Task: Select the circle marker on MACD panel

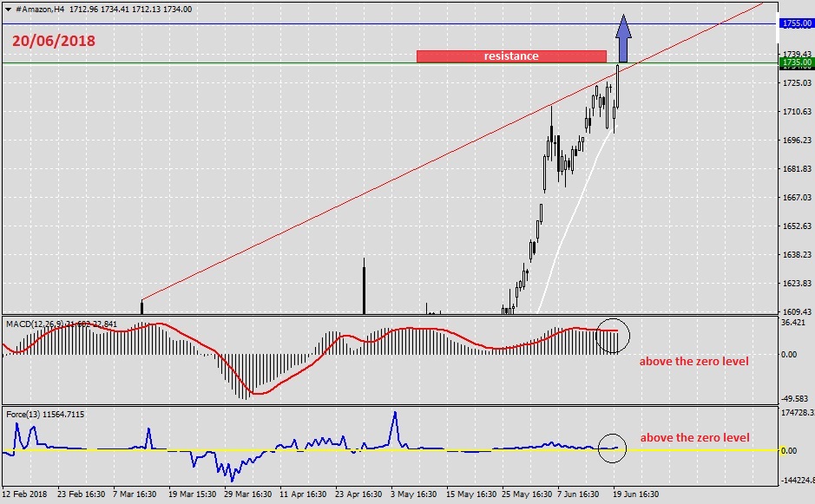Action: coord(614,334)
